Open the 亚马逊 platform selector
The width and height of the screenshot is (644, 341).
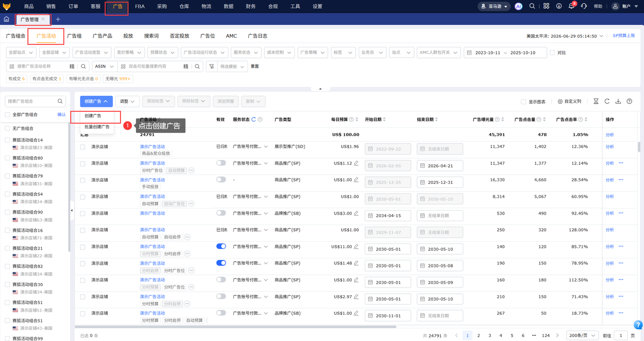(x=494, y=6)
